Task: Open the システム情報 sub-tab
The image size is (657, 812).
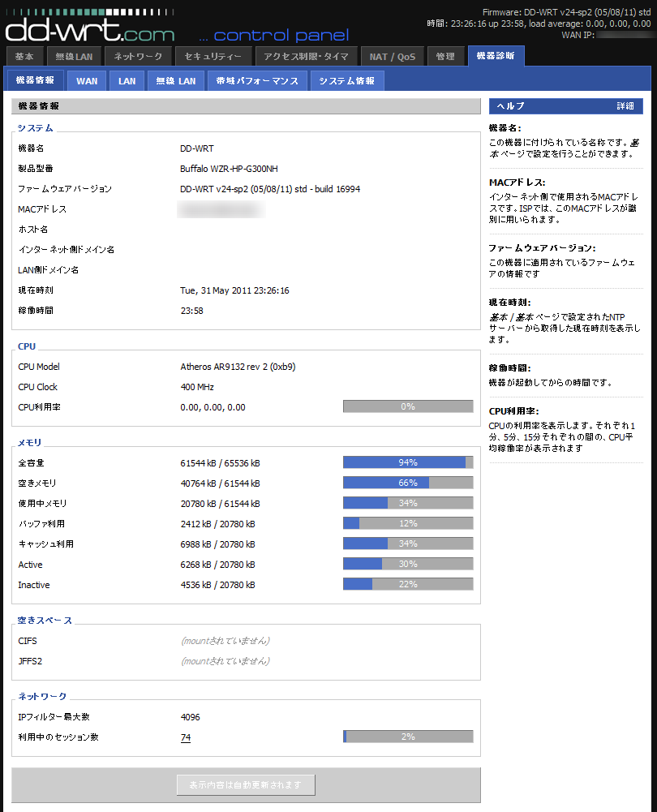Action: tap(346, 81)
